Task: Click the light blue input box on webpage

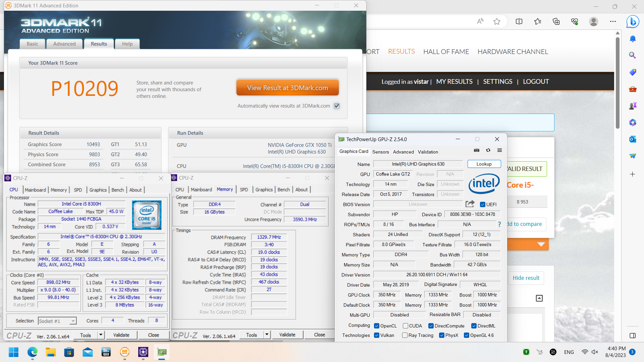Action: (460, 123)
